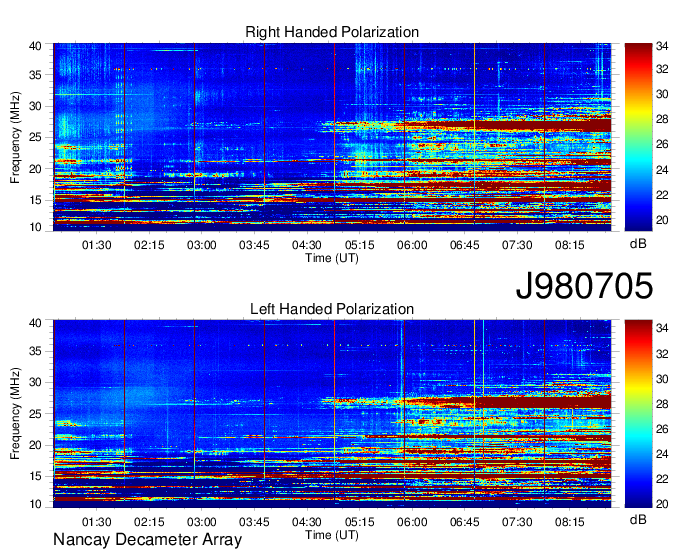Click the 05:15 time tick of the right-handed plot
Screen dimensions: 680x552
(x=360, y=245)
